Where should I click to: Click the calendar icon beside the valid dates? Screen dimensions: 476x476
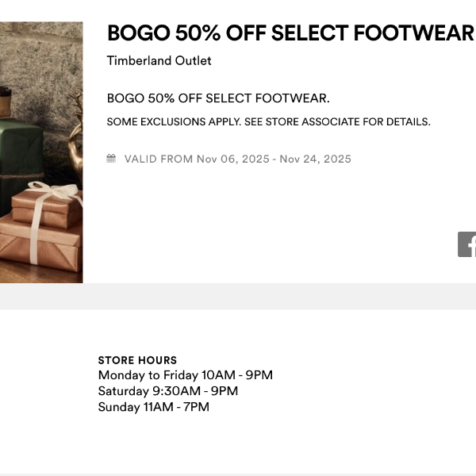[112, 159]
